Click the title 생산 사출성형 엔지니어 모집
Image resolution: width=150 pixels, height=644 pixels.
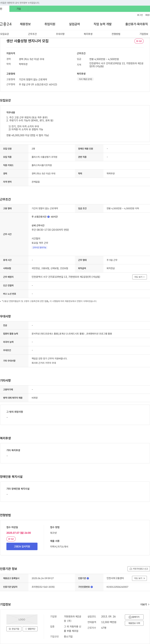click(x=27, y=41)
